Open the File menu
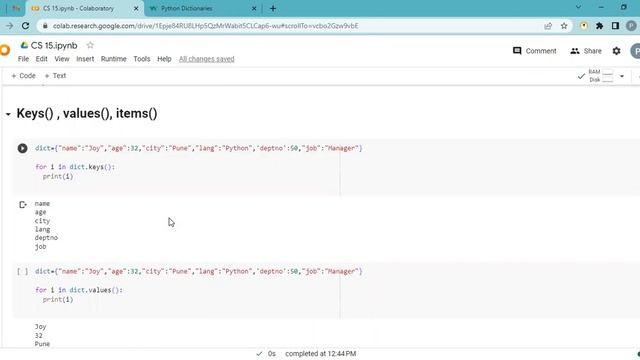The width and height of the screenshot is (640, 360). point(23,59)
